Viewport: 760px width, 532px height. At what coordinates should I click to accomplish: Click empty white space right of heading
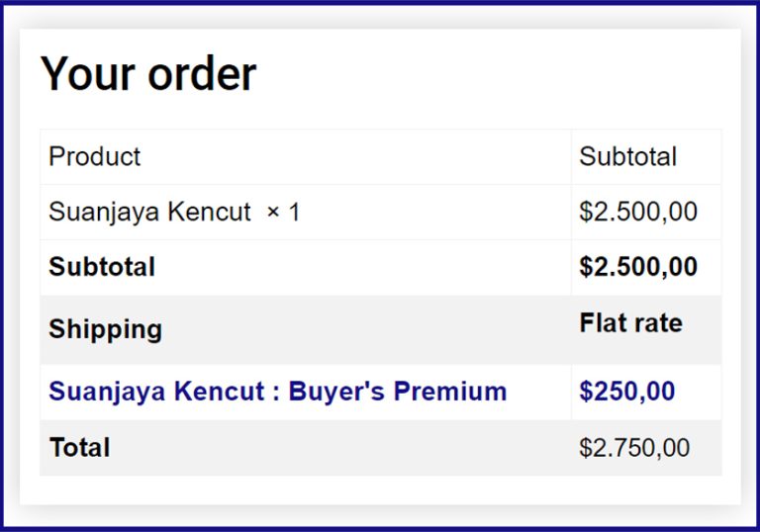click(x=495, y=74)
